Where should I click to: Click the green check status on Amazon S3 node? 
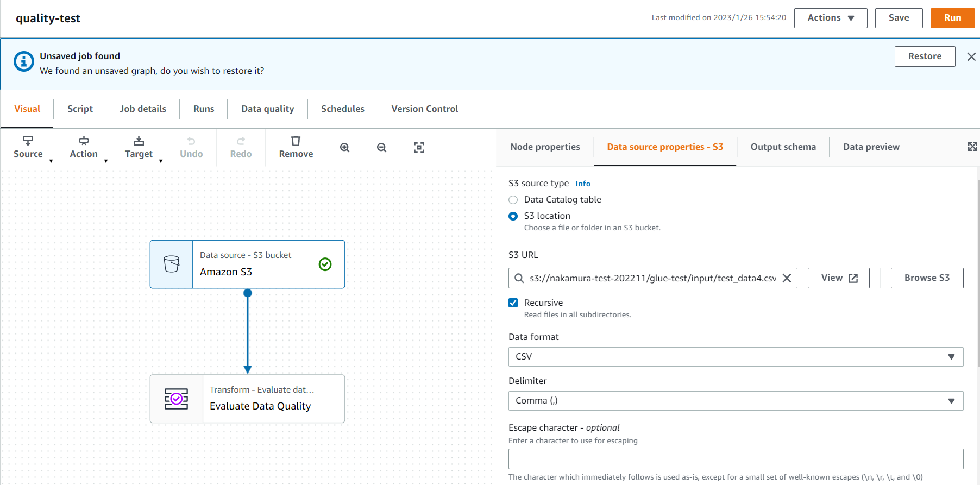[x=325, y=264]
